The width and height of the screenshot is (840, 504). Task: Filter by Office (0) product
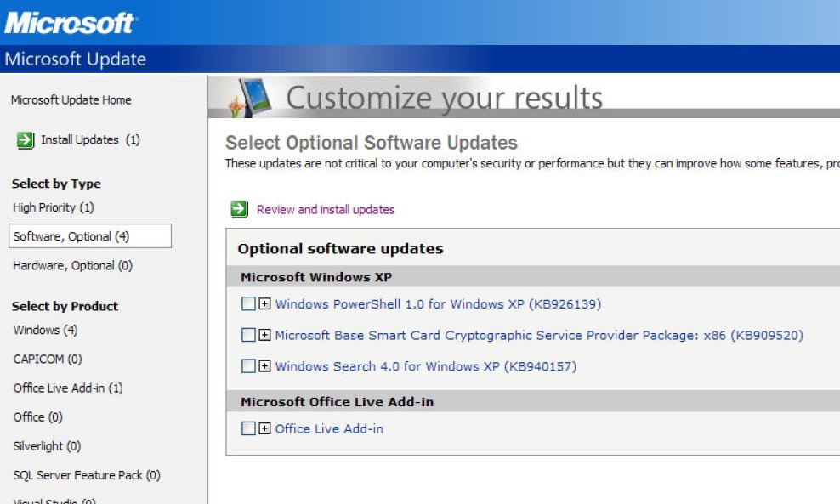tap(38, 416)
